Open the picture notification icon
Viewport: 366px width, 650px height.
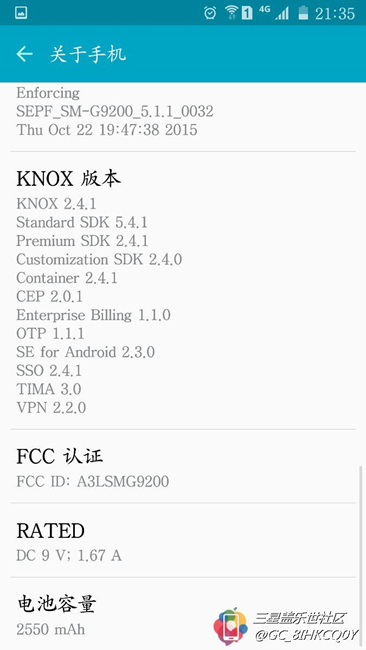click(21, 13)
